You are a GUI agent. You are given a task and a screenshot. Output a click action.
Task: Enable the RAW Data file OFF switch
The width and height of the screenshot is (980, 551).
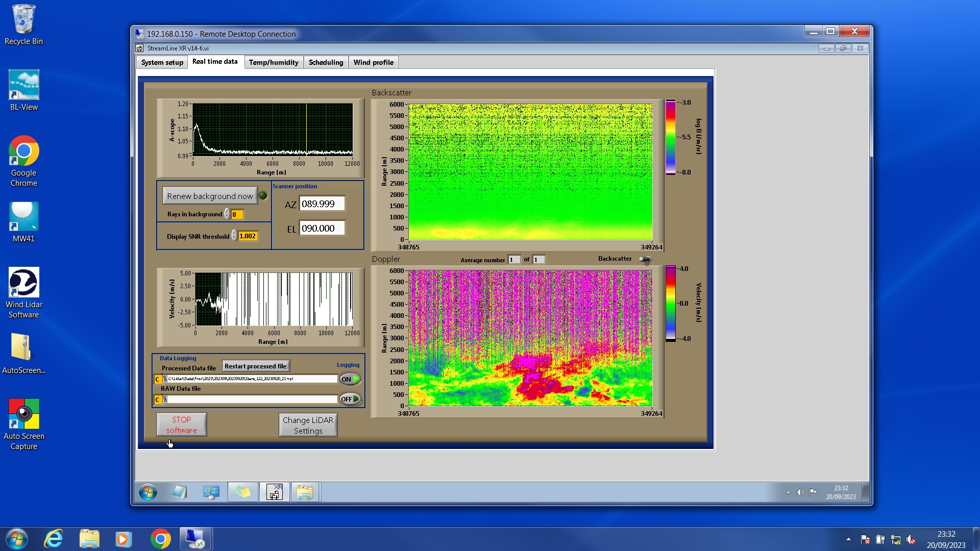tap(350, 399)
